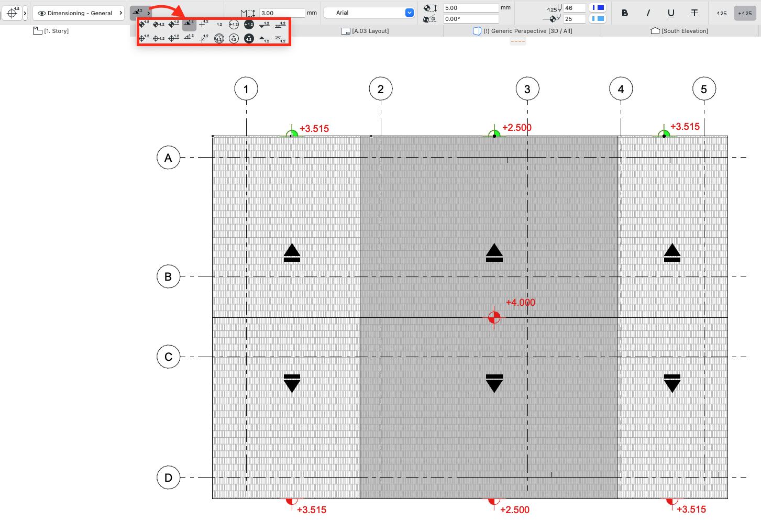
Task: Open the marker style flyout arrow
Action: 149,13
